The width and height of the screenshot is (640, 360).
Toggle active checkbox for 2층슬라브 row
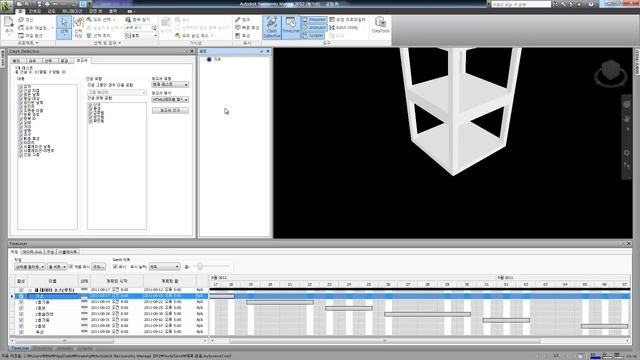click(x=21, y=314)
